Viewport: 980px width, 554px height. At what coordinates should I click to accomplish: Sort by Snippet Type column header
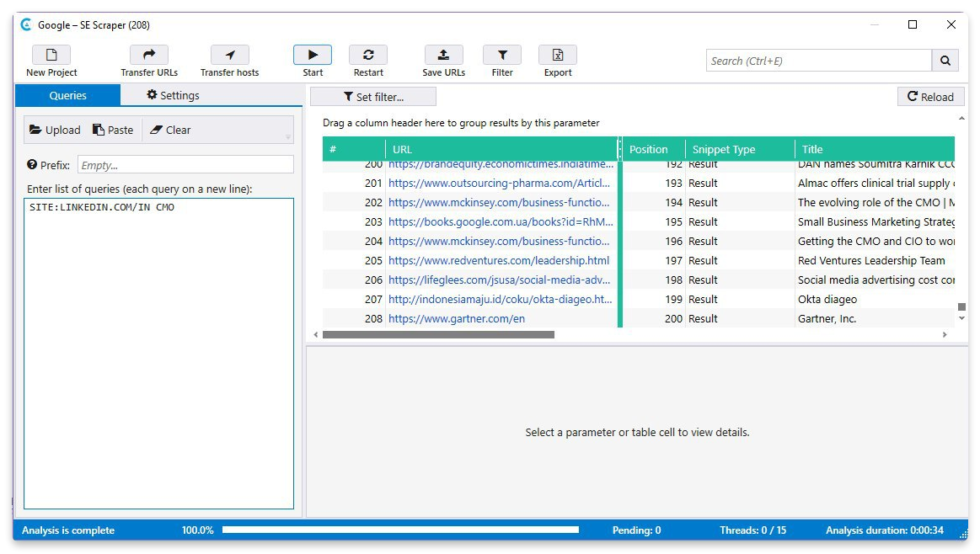[x=740, y=149]
